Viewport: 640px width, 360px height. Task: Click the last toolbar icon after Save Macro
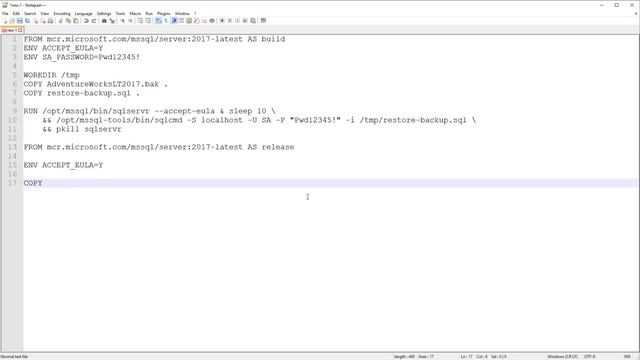pos(263,20)
